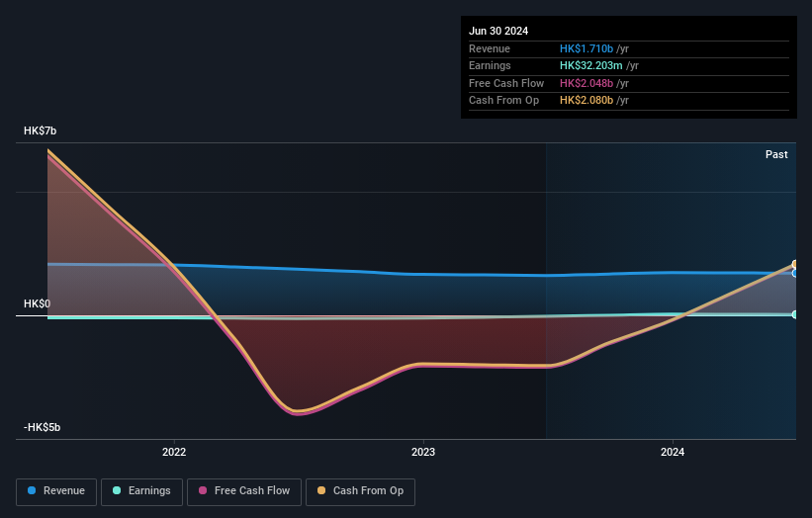Click the orange Cash From Op endpoint marker

[x=795, y=264]
